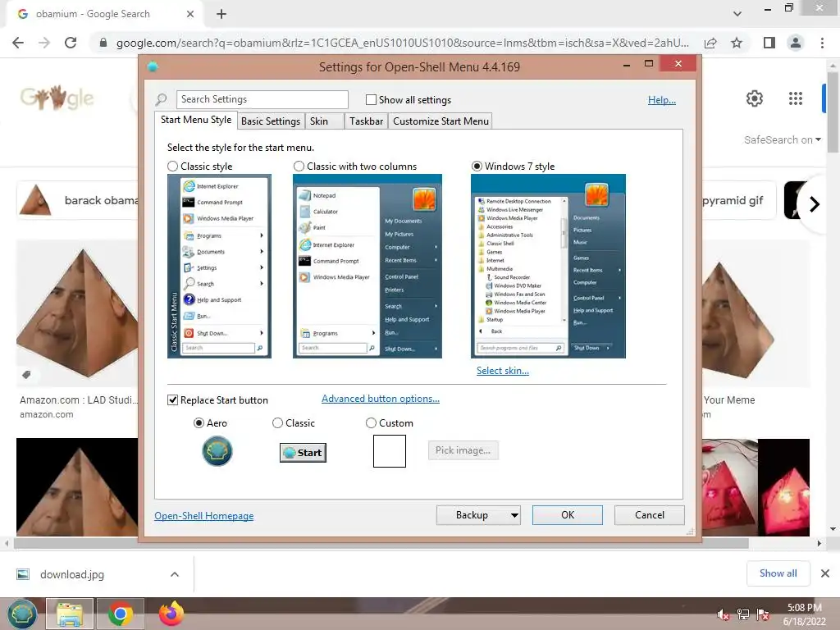The width and height of the screenshot is (840, 630).
Task: Click Chrome forward arrow
Action: tap(44, 43)
